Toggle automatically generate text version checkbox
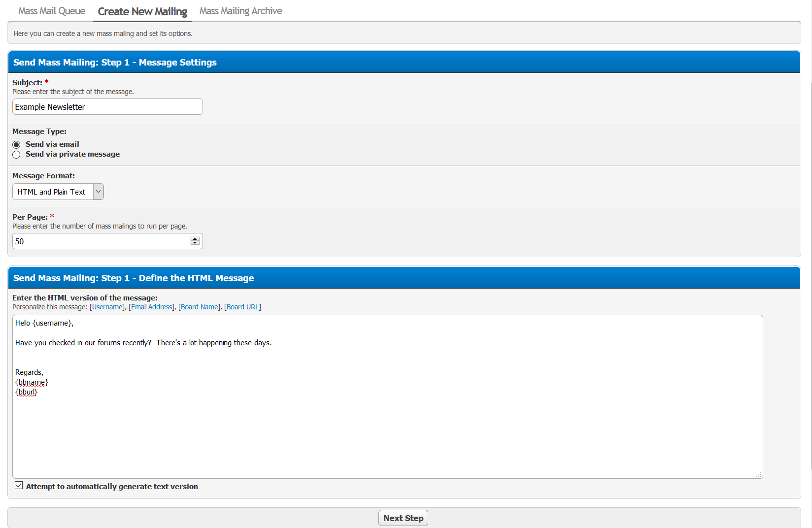Image resolution: width=812 pixels, height=528 pixels. tap(19, 486)
